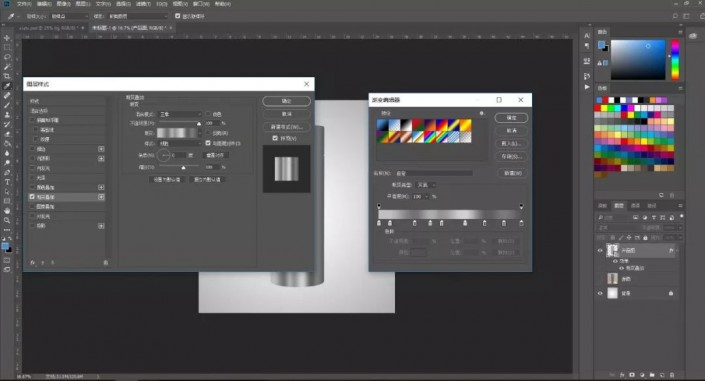Open the Smoothness value dropdown arrow
Viewport: 705px width, 381px height.
click(x=427, y=197)
